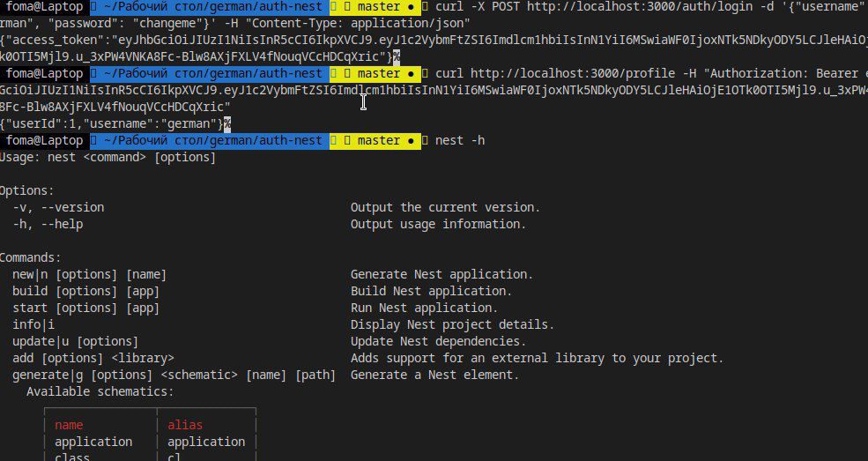Click 'Build Nest application.' description
The image size is (868, 461).
pyautogui.click(x=431, y=291)
